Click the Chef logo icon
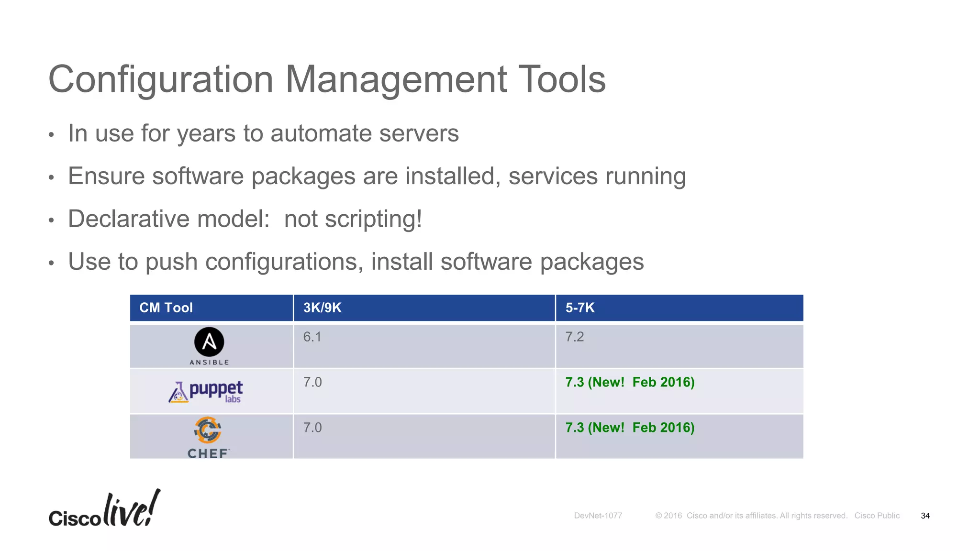Screen dimensions: 980x551 click(x=208, y=430)
